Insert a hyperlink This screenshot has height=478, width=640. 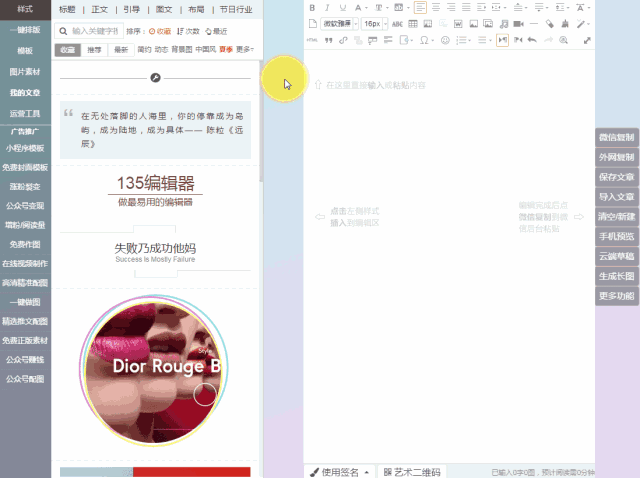tap(343, 40)
